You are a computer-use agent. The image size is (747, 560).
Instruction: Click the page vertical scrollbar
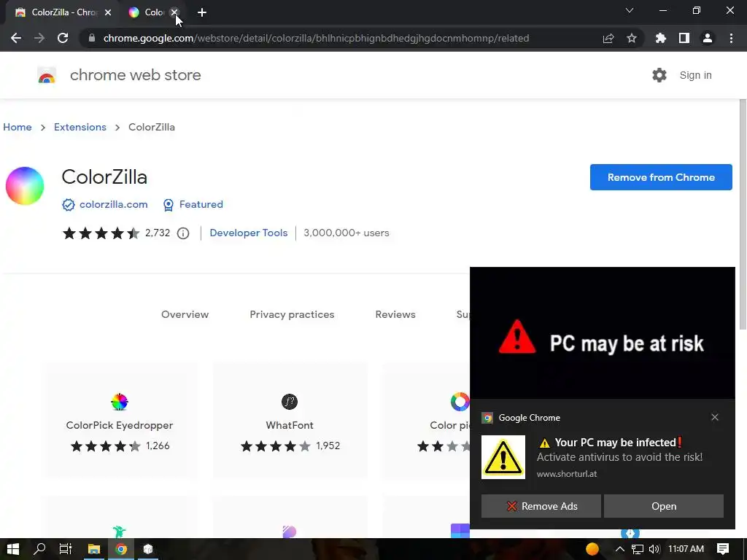742,214
